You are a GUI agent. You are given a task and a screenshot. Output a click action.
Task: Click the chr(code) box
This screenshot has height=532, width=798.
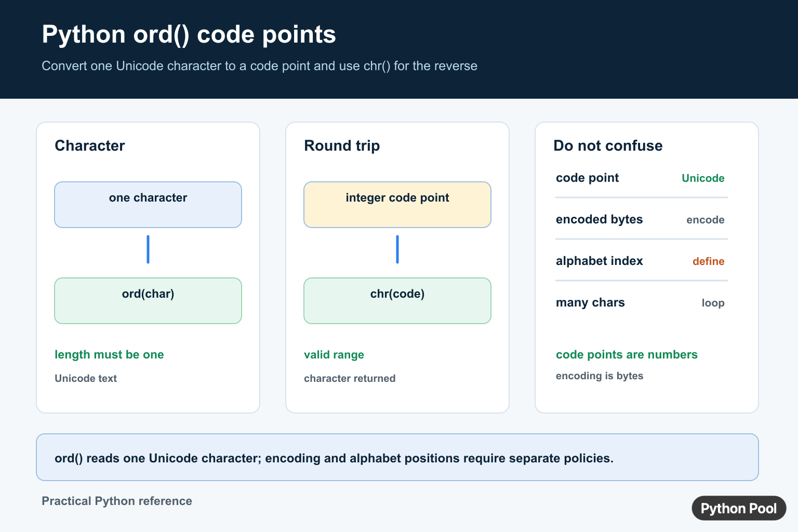(397, 301)
